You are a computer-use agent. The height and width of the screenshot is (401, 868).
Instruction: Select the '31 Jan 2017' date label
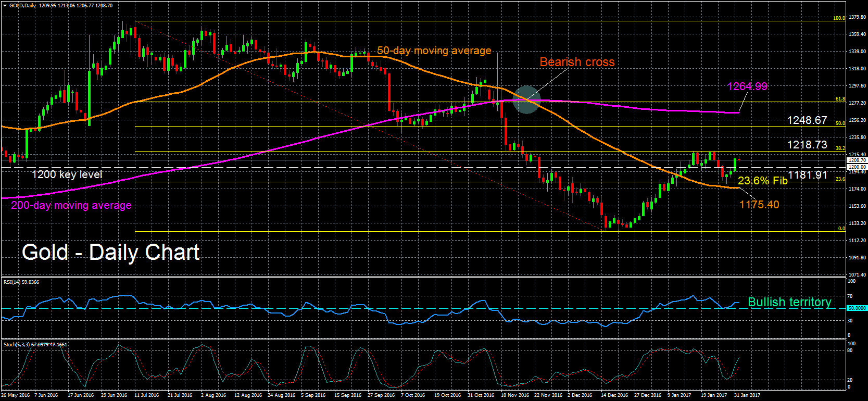(x=747, y=395)
